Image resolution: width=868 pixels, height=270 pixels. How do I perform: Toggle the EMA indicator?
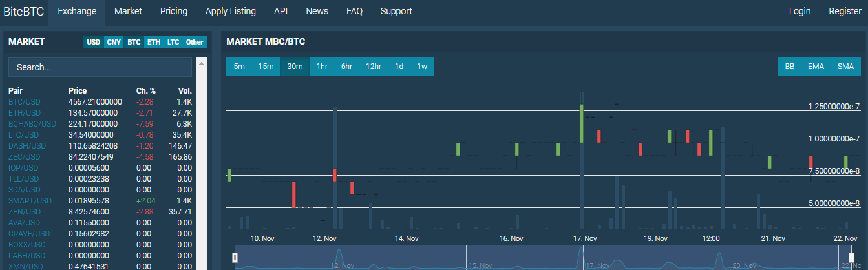816,67
